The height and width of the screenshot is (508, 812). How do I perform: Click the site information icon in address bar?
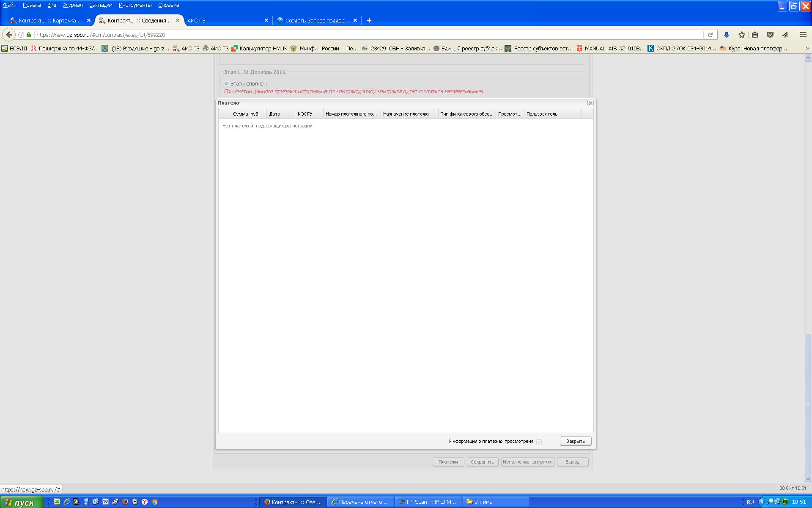point(21,35)
